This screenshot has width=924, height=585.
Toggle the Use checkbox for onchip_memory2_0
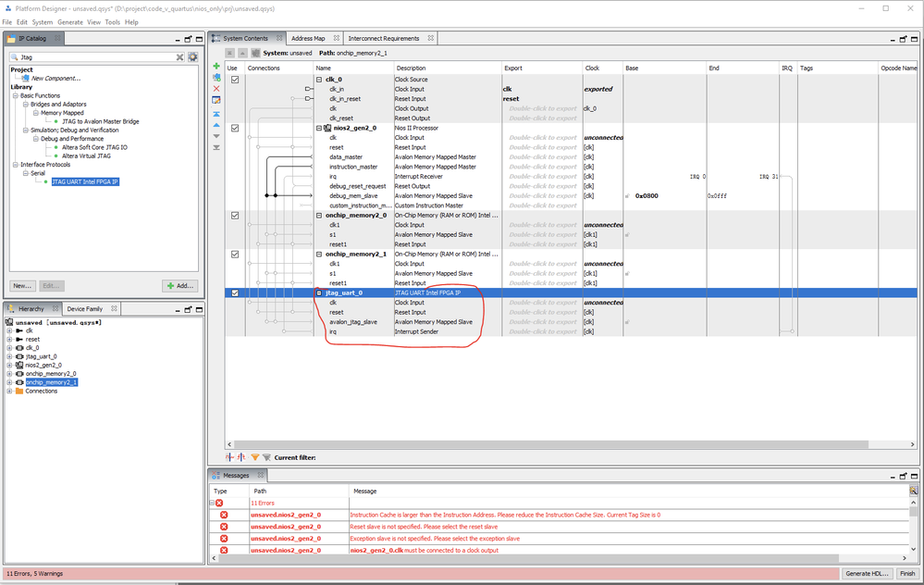point(235,216)
